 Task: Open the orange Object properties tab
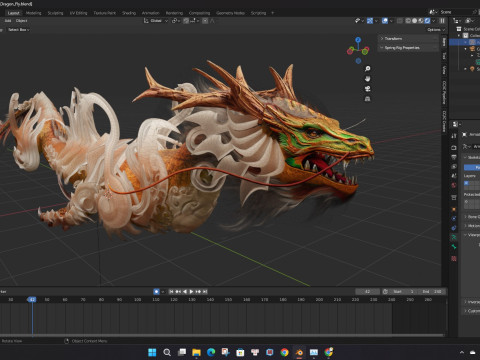point(454,209)
